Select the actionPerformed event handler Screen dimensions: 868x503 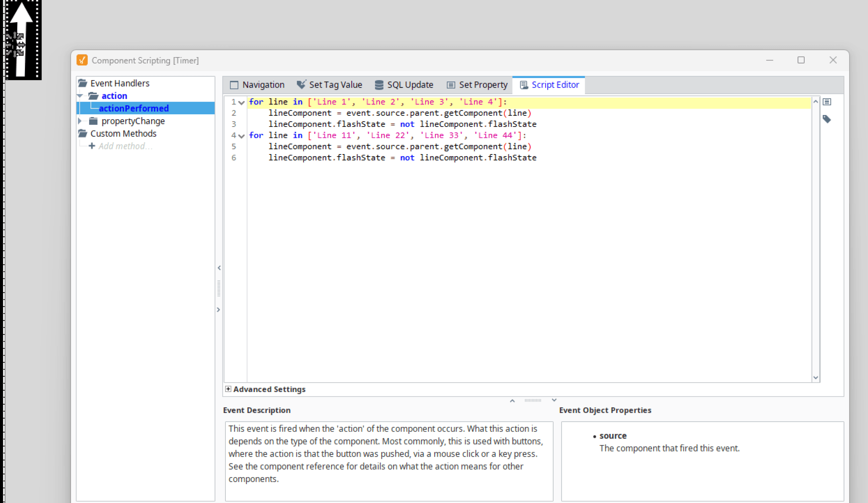(x=133, y=108)
